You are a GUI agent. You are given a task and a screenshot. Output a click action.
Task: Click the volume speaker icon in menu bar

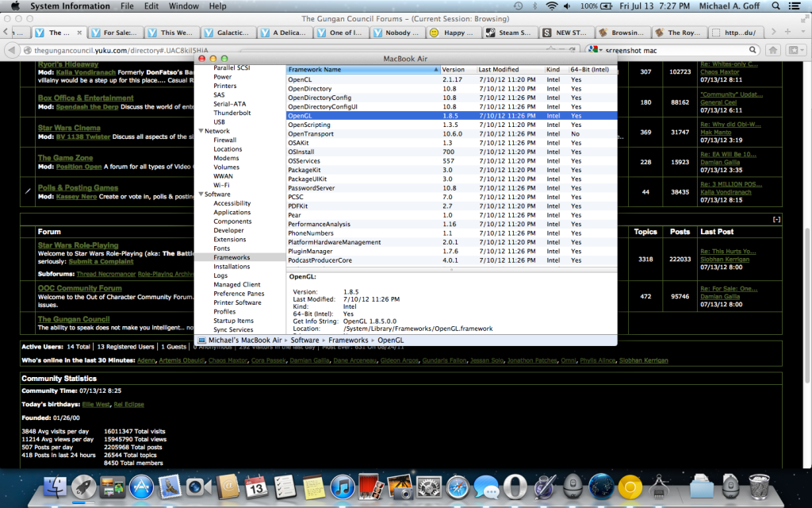(567, 6)
